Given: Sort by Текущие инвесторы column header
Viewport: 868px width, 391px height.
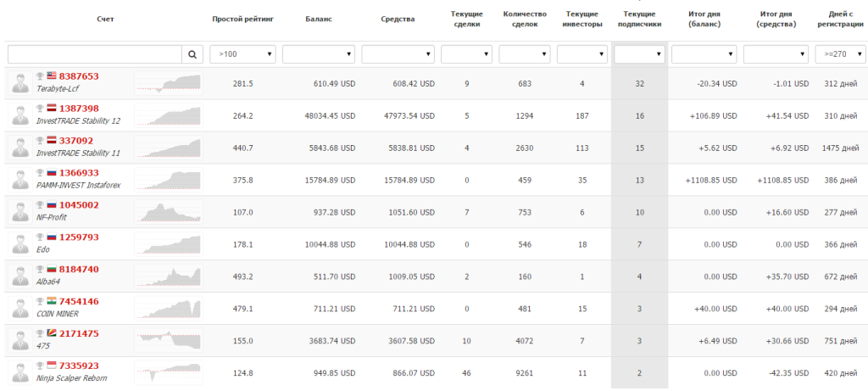Looking at the screenshot, I should point(581,19).
